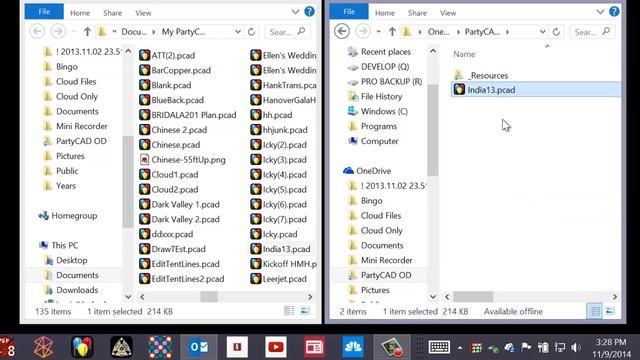
Task: Expand the ribbon in left Explorer window
Action: tap(295, 12)
